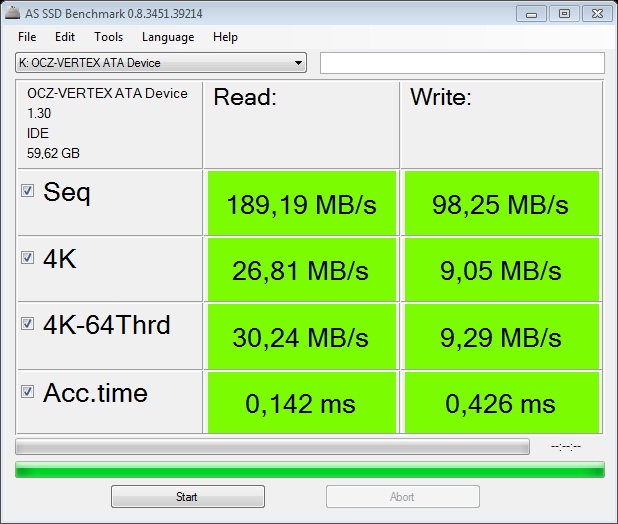This screenshot has width=618, height=524.
Task: Click the Read: column header
Action: tap(245, 97)
